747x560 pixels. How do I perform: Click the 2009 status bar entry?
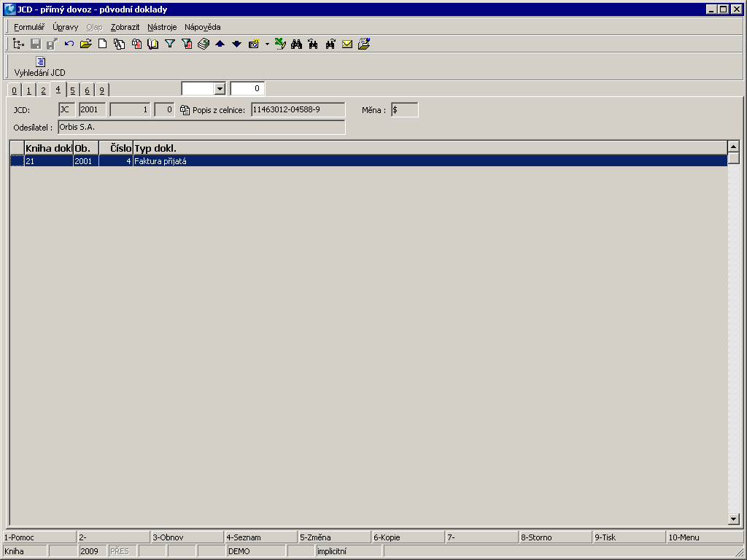93,551
